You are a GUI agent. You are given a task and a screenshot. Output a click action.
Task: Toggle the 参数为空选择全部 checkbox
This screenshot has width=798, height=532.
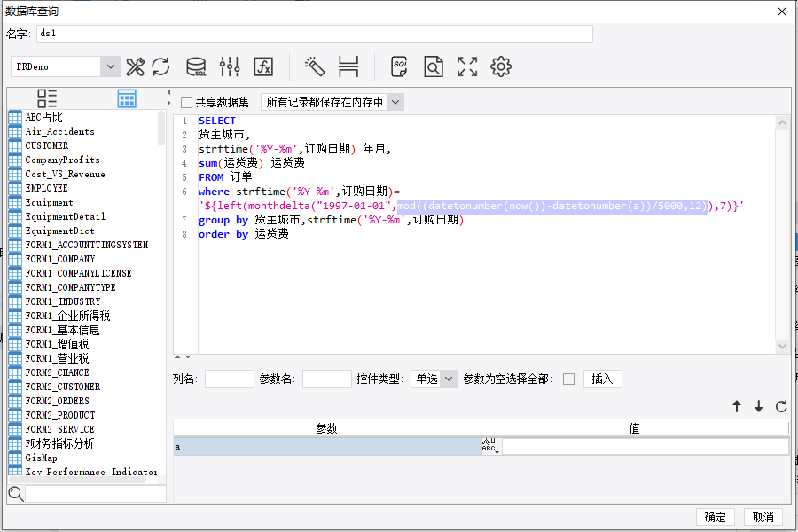[x=569, y=379]
